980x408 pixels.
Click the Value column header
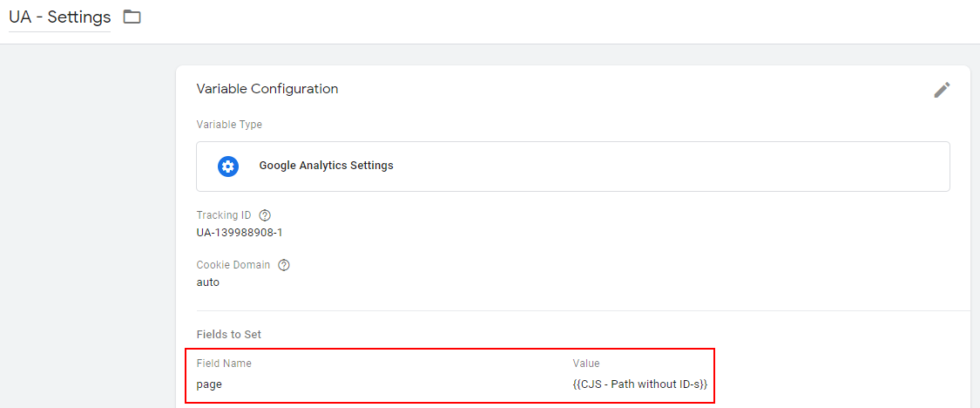pos(586,363)
